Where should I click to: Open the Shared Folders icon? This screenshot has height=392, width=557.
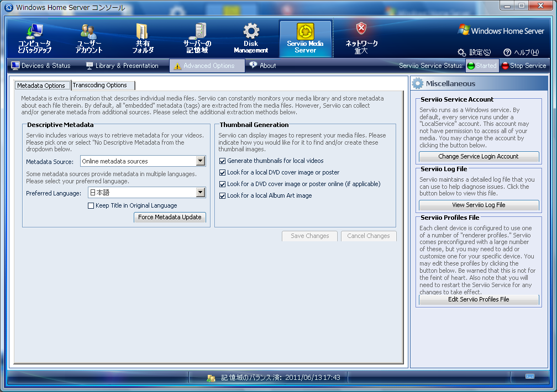(x=143, y=32)
